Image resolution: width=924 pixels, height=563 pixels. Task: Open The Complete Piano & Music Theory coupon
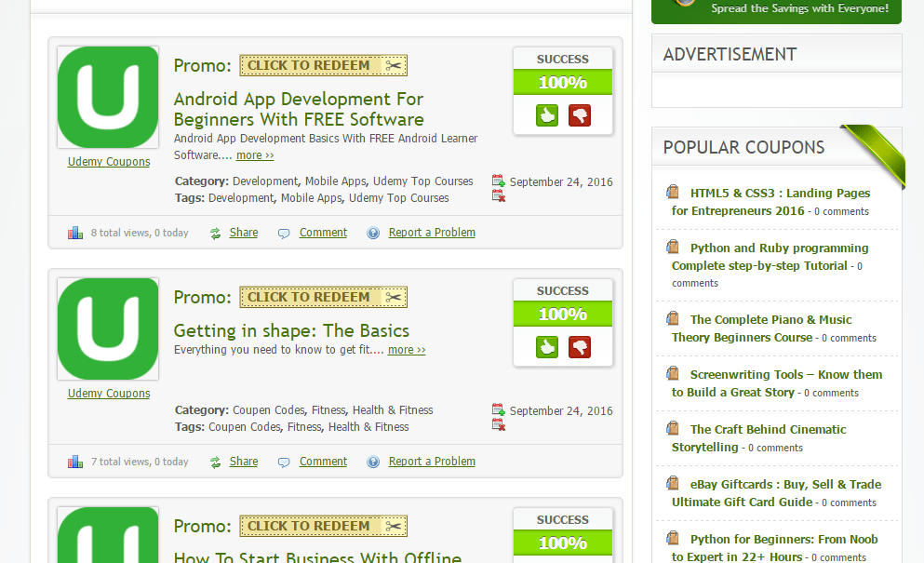click(x=762, y=328)
